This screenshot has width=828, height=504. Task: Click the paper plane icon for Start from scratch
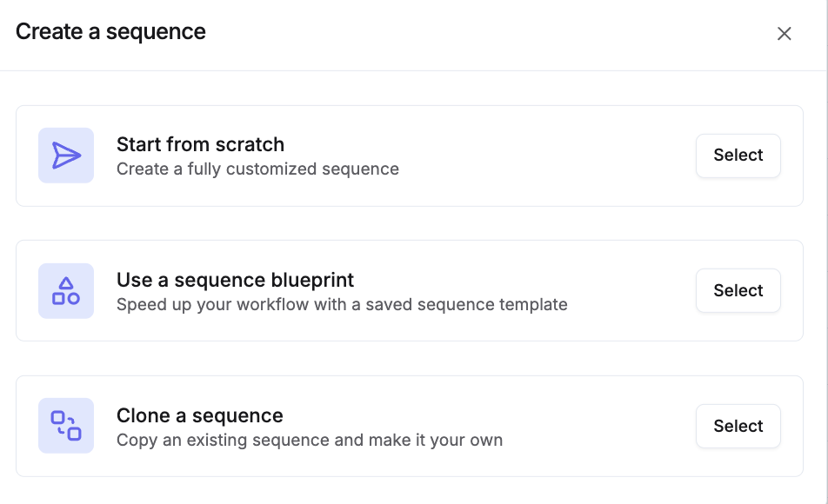coord(66,156)
